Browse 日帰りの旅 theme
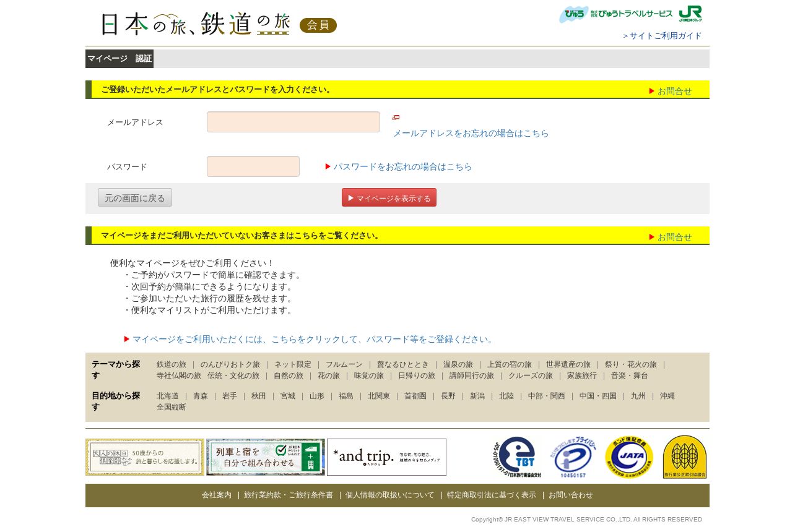Screen dimensions: 795x532 coord(417,375)
